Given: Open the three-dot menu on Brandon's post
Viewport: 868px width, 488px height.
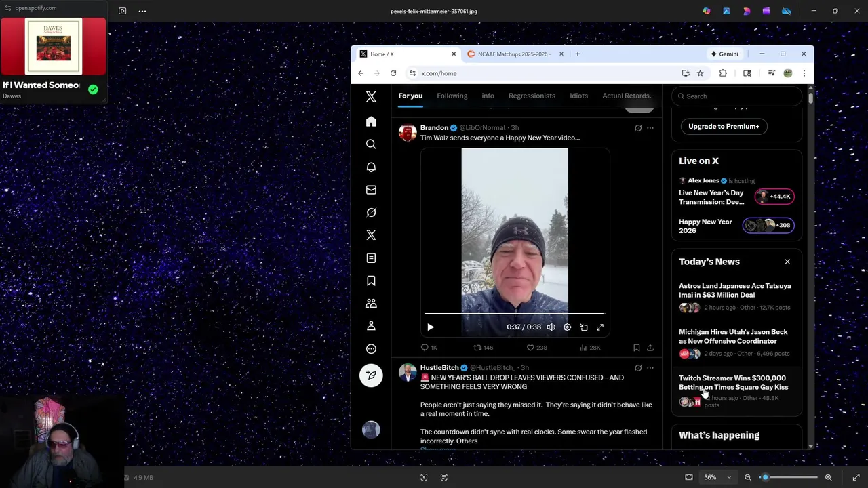Looking at the screenshot, I should [x=650, y=128].
